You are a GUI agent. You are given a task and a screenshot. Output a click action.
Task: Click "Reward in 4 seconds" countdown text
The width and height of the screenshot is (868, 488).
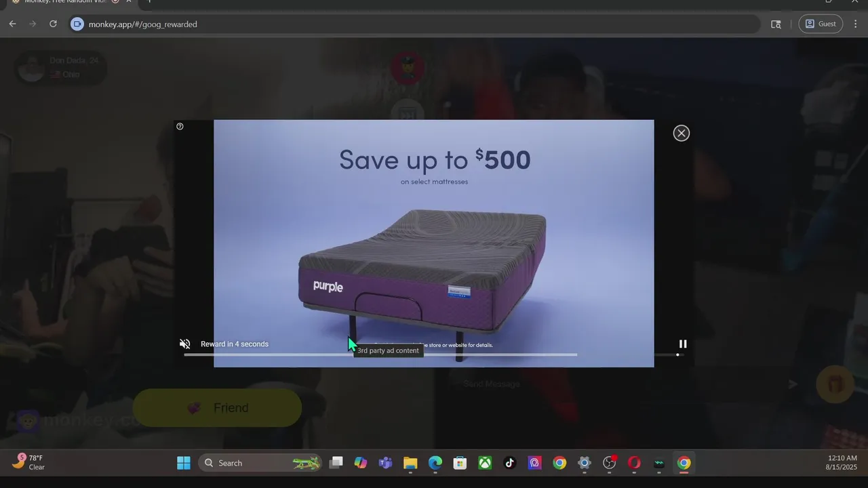(235, 344)
